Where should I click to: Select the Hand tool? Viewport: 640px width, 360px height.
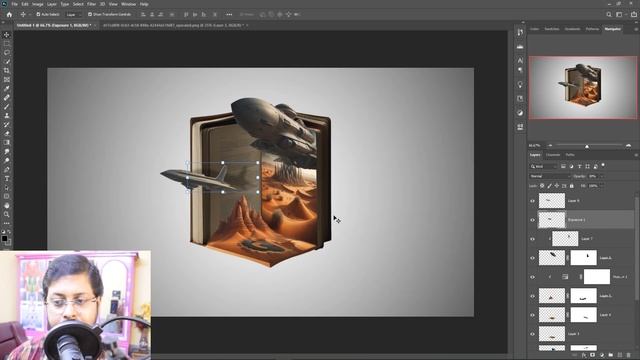[x=7, y=205]
